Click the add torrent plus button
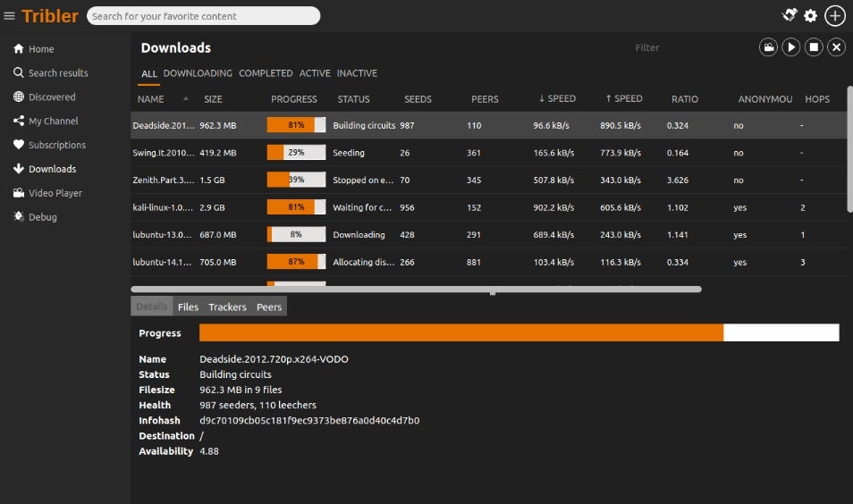The height and width of the screenshot is (504, 853). pyautogui.click(x=834, y=15)
